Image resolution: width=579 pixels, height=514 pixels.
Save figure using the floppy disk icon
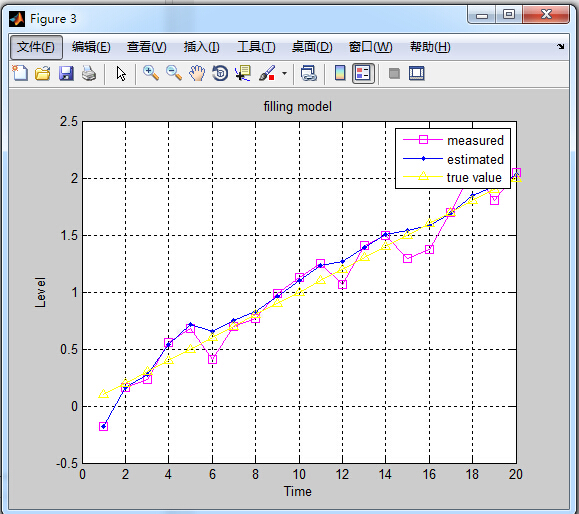66,73
